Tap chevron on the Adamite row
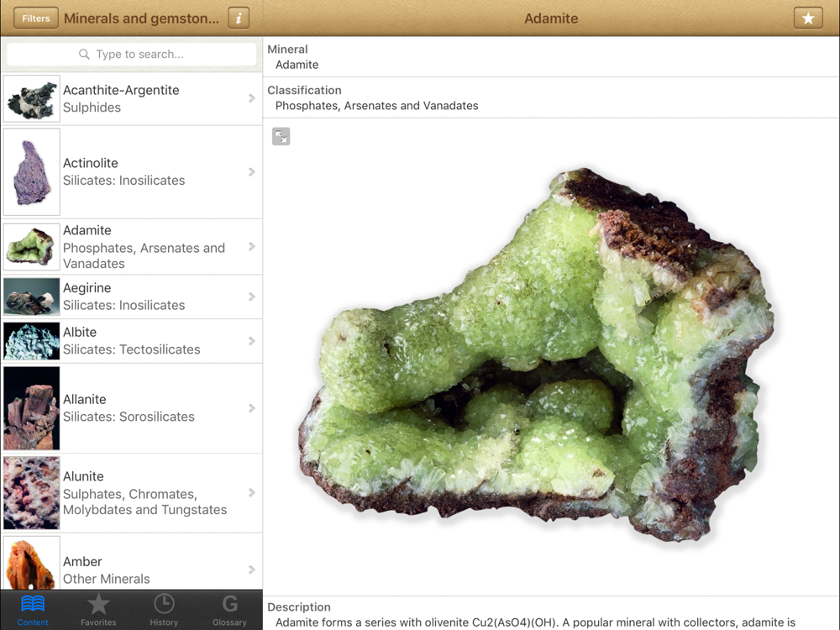The width and height of the screenshot is (840, 630). (252, 246)
